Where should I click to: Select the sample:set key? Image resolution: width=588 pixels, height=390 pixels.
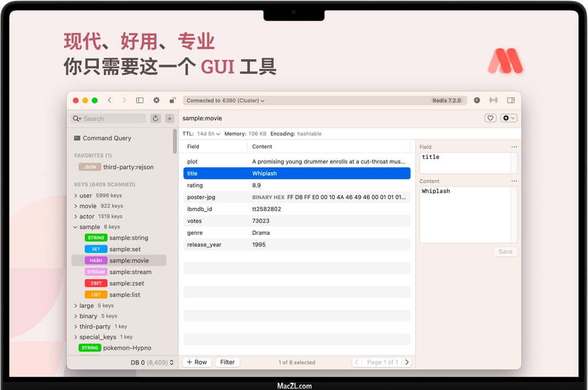(x=125, y=249)
